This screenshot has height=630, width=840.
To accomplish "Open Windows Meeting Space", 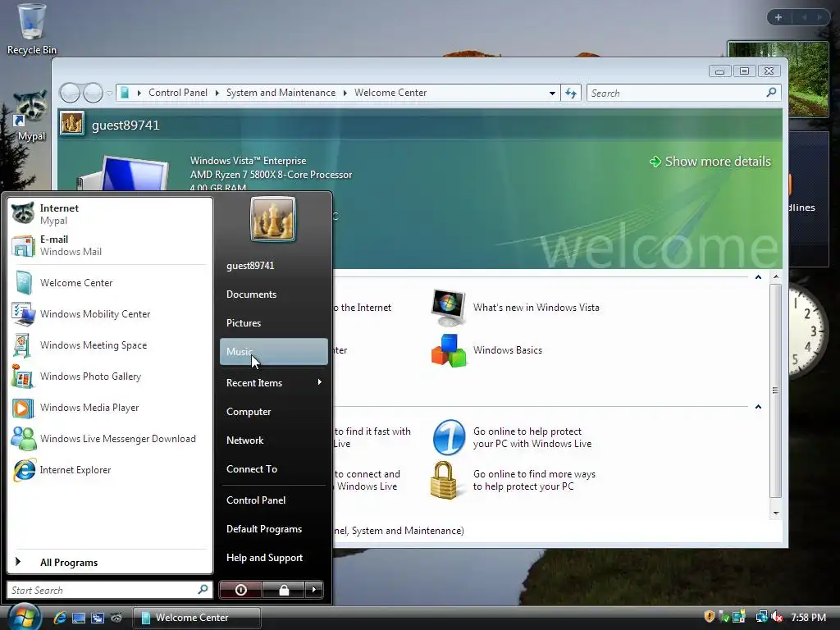I will click(x=110, y=345).
